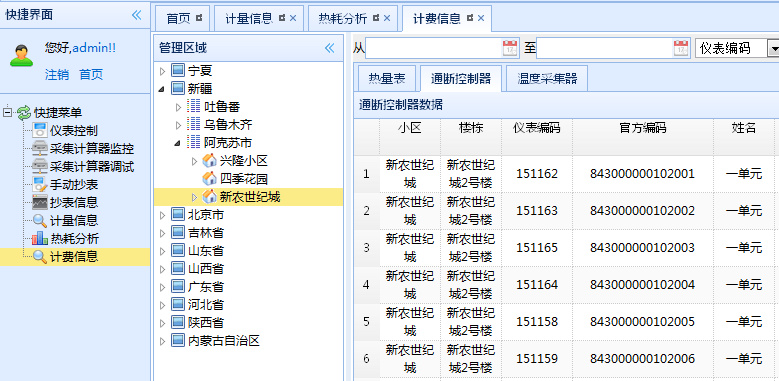
Task: Close the 热耗分析 tab
Action: tap(387, 18)
